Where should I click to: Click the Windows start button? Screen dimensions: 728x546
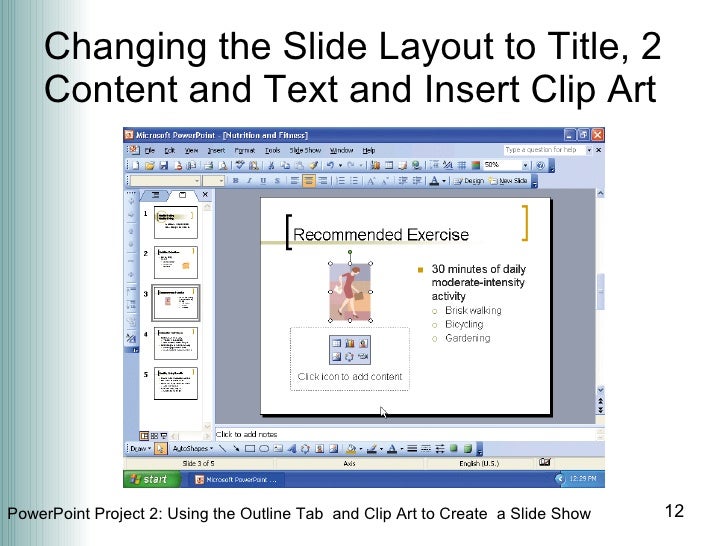click(151, 479)
